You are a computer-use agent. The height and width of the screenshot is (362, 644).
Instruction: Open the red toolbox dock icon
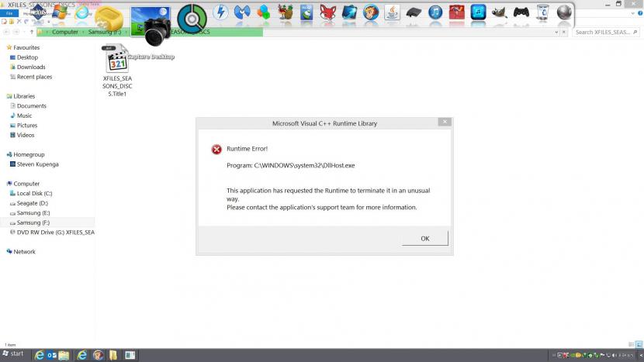[457, 12]
